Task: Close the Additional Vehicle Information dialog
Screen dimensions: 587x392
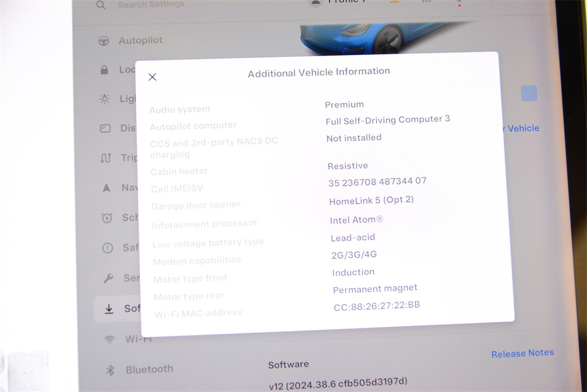Action: (x=152, y=77)
